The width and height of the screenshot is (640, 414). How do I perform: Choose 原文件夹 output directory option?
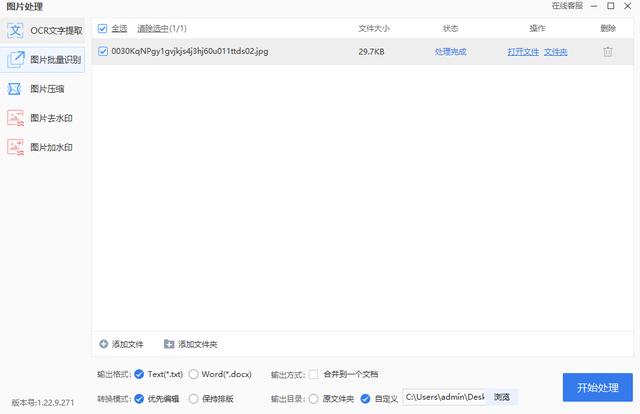313,398
